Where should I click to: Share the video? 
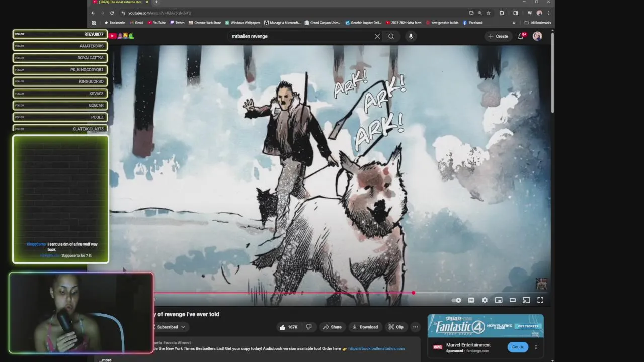[x=332, y=327]
